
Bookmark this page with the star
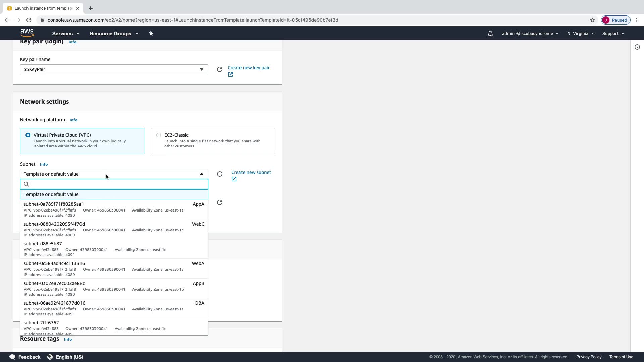click(x=592, y=20)
